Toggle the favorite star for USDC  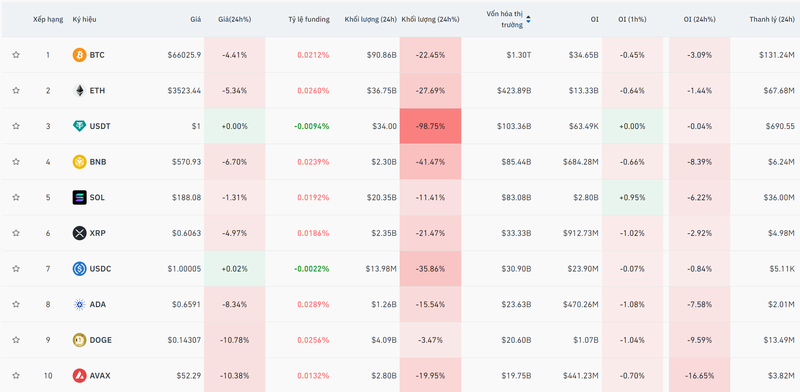click(x=16, y=268)
